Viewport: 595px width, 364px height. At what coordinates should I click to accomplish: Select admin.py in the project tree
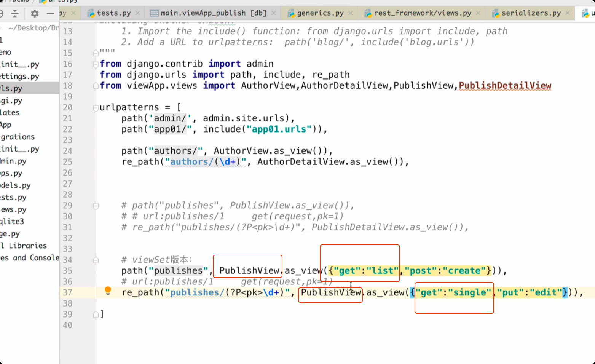pyautogui.click(x=13, y=161)
